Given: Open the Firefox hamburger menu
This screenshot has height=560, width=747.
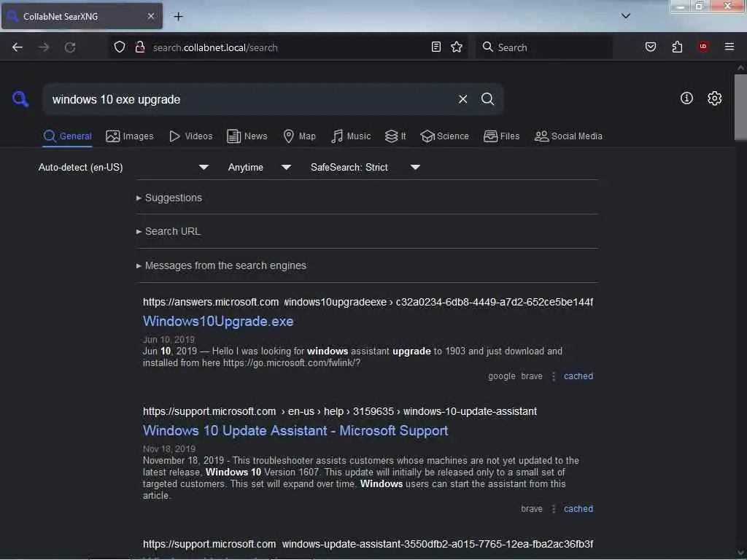Looking at the screenshot, I should pyautogui.click(x=729, y=47).
